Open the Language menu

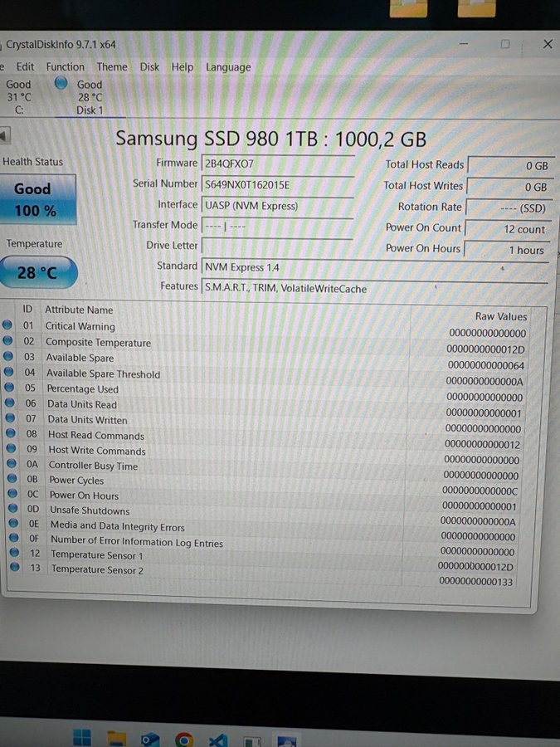(x=228, y=67)
